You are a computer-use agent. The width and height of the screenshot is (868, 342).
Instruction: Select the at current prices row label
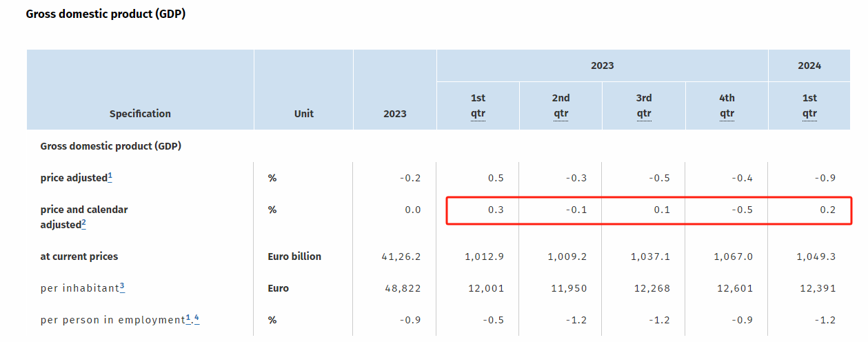click(79, 256)
